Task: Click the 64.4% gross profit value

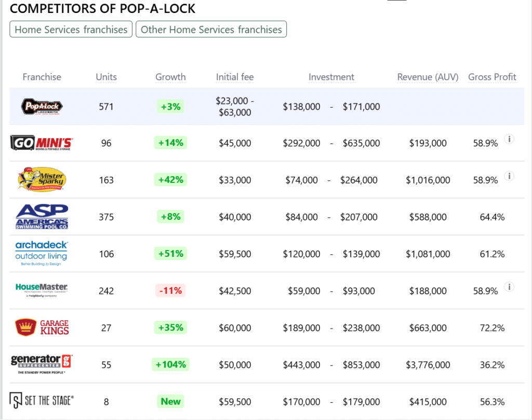Action: 492,217
